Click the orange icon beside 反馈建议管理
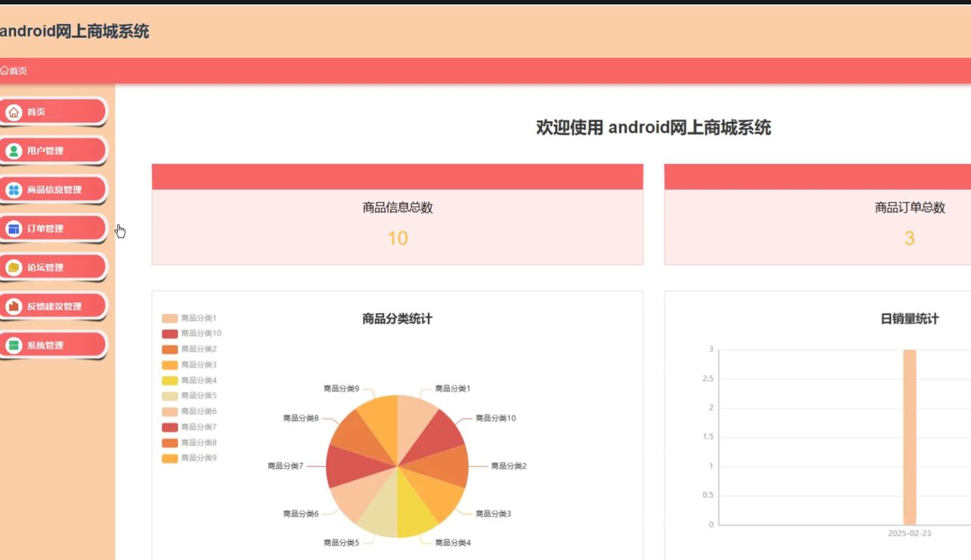The height and width of the screenshot is (560, 971). click(x=14, y=306)
